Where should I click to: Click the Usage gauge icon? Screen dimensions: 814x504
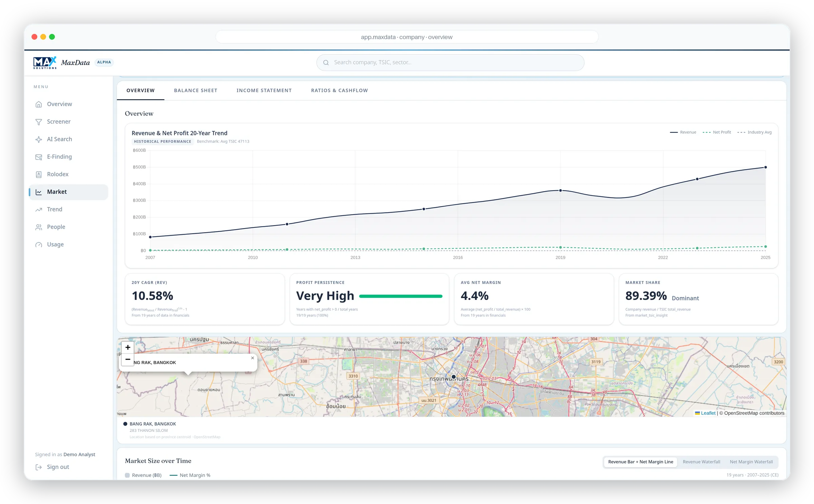(x=39, y=245)
